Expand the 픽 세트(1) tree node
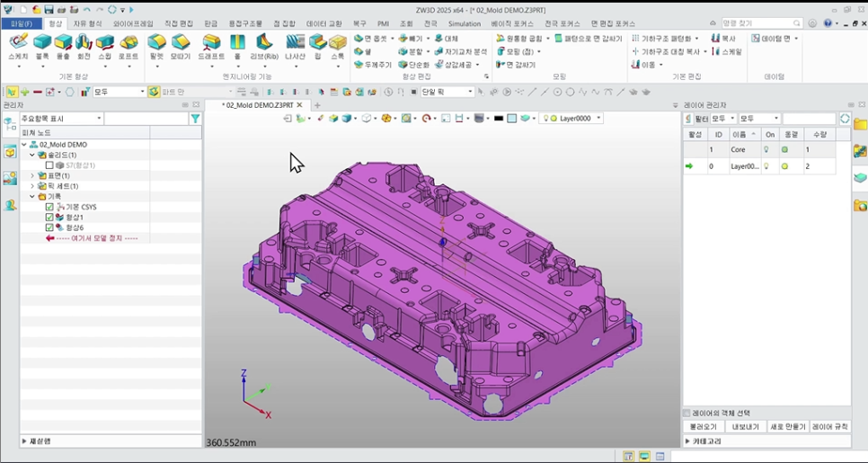Image resolution: width=868 pixels, height=463 pixels. (32, 186)
